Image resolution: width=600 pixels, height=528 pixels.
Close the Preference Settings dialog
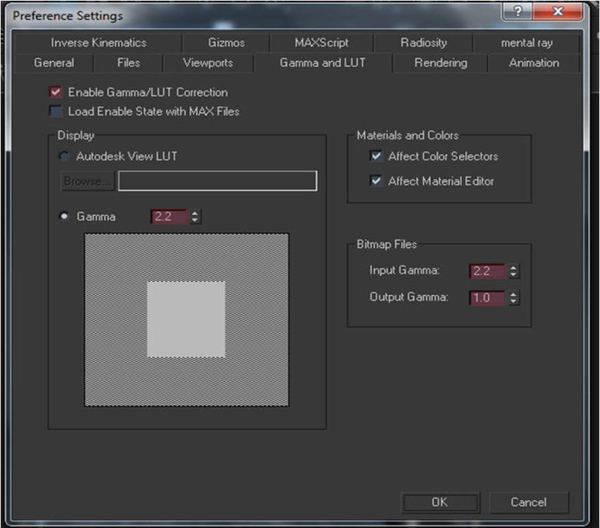558,11
